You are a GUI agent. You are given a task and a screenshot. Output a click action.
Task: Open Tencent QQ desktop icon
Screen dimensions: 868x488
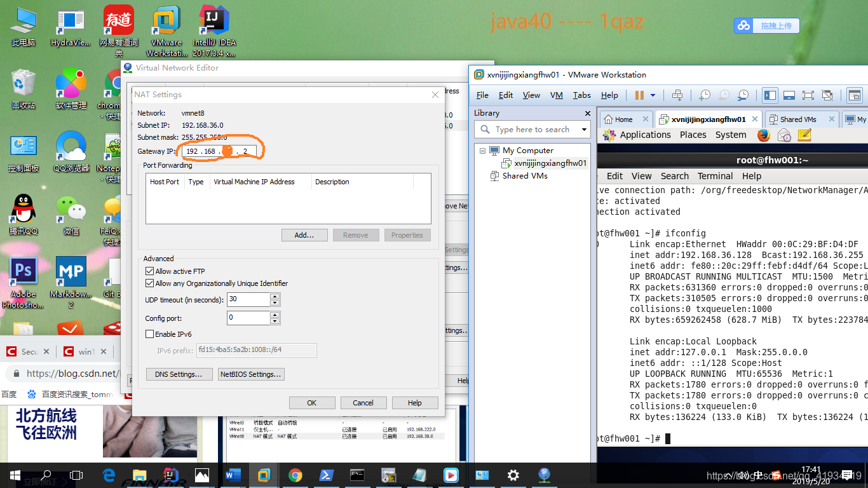coord(24,215)
